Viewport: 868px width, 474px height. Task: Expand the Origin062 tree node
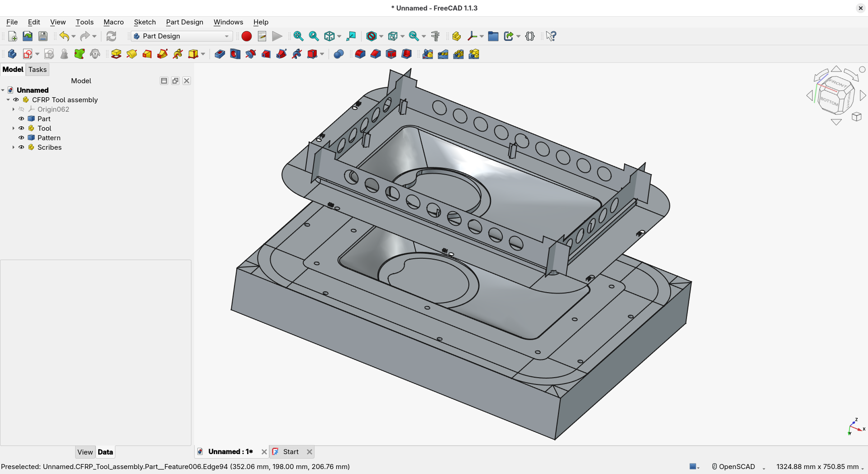tap(14, 109)
